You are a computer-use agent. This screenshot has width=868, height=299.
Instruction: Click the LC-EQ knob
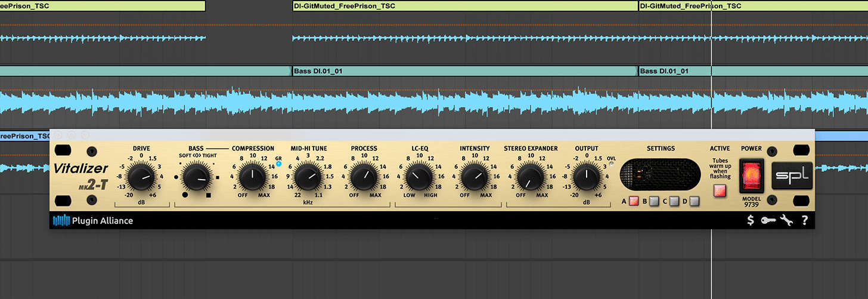point(419,177)
